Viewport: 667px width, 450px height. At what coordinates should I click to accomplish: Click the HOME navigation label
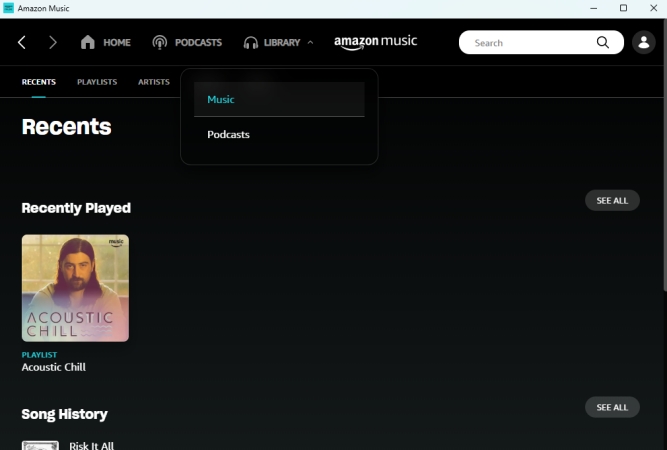[x=117, y=43]
